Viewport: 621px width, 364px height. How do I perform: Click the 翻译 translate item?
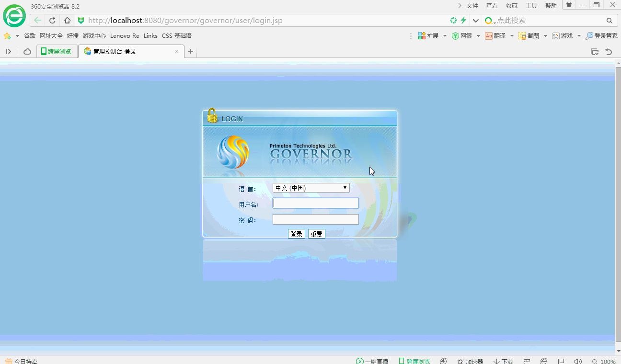[495, 36]
